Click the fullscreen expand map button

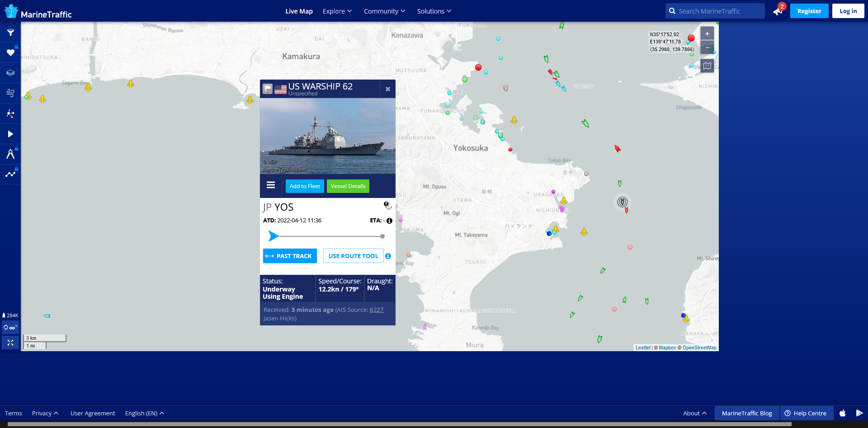tap(10, 343)
